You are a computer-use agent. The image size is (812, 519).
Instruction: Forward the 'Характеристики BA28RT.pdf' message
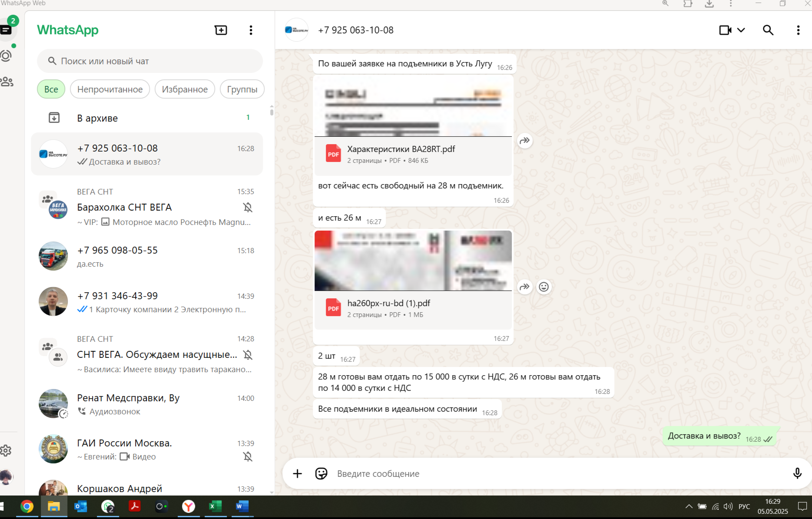(525, 140)
